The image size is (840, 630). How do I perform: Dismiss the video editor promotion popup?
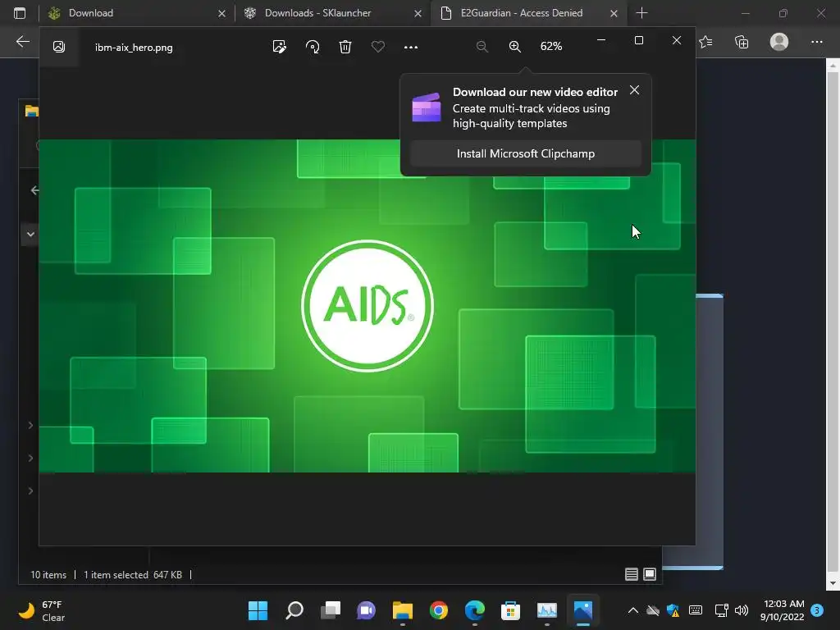pos(634,90)
